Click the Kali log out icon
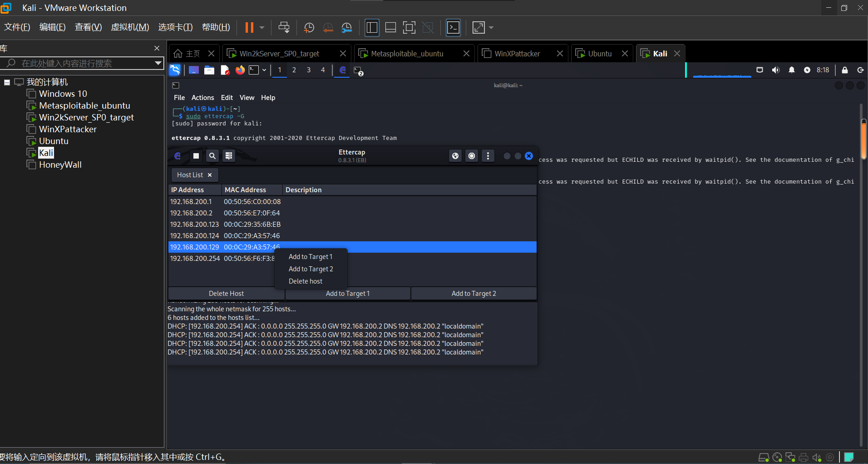 (x=860, y=70)
